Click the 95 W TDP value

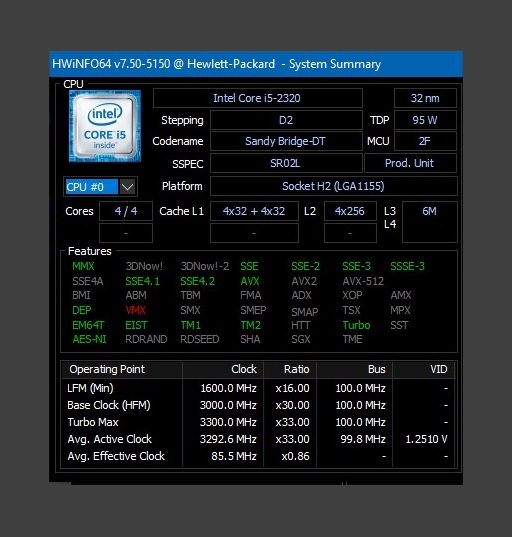[x=425, y=120]
